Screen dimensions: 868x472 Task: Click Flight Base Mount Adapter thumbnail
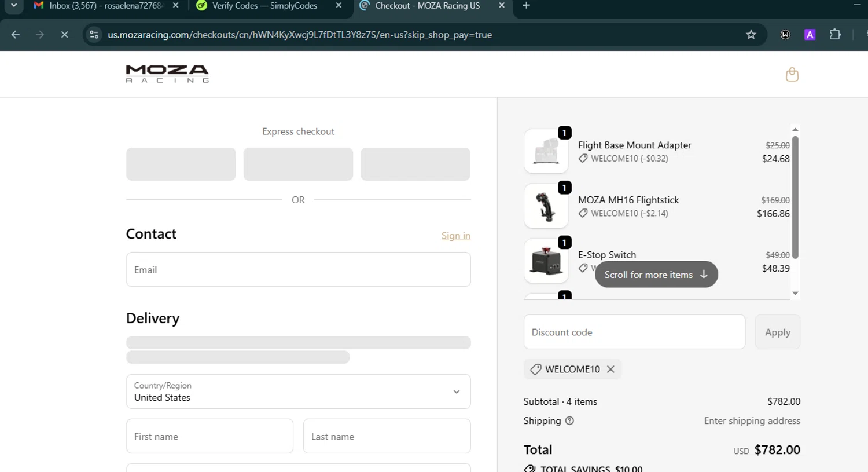(x=546, y=151)
